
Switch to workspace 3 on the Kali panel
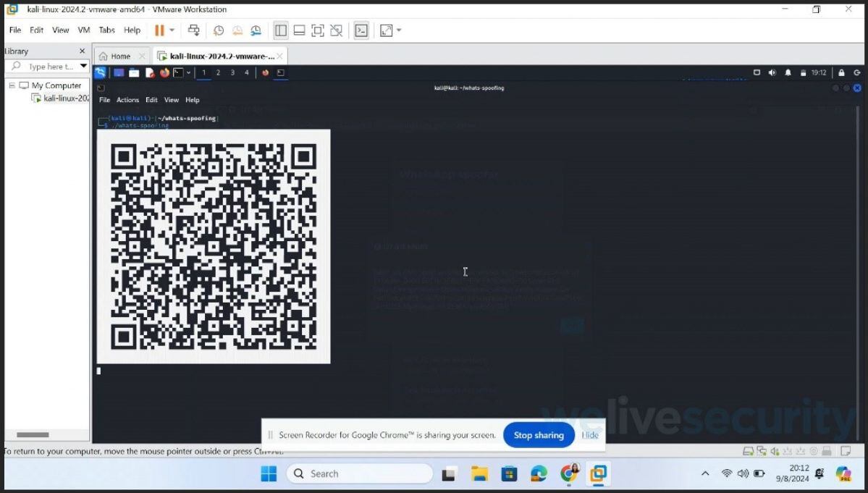point(233,72)
